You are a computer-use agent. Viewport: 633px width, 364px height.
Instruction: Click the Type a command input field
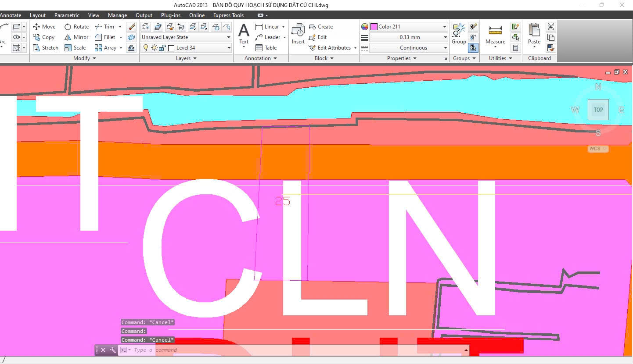[294, 350]
